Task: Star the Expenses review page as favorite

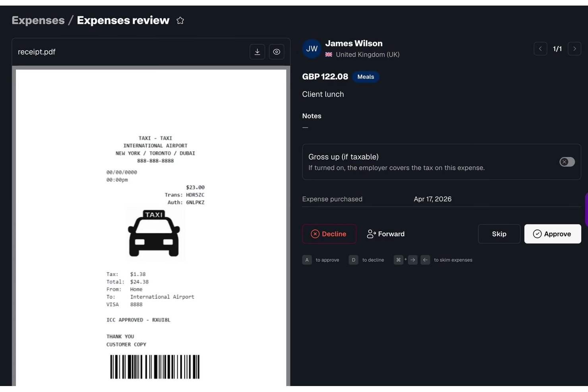Action: click(x=180, y=20)
